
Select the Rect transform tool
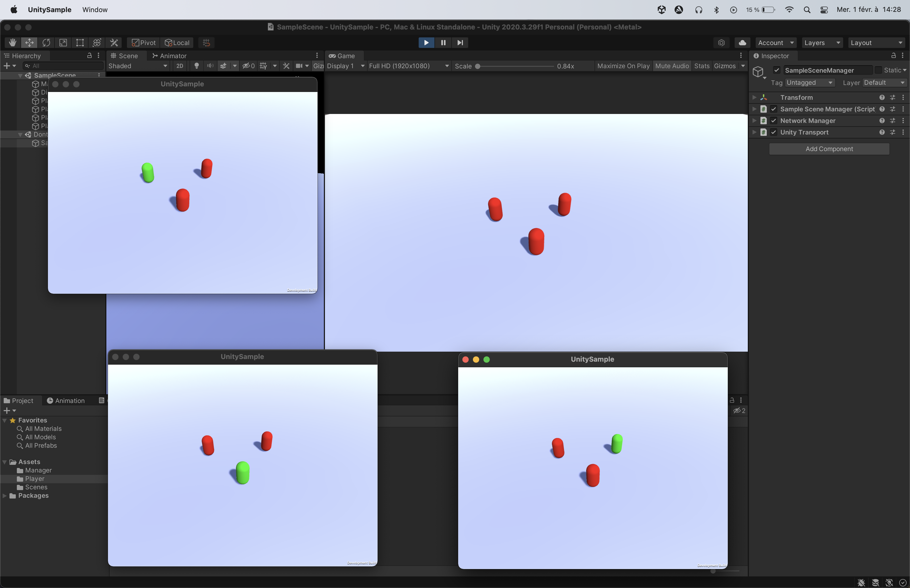[80, 42]
